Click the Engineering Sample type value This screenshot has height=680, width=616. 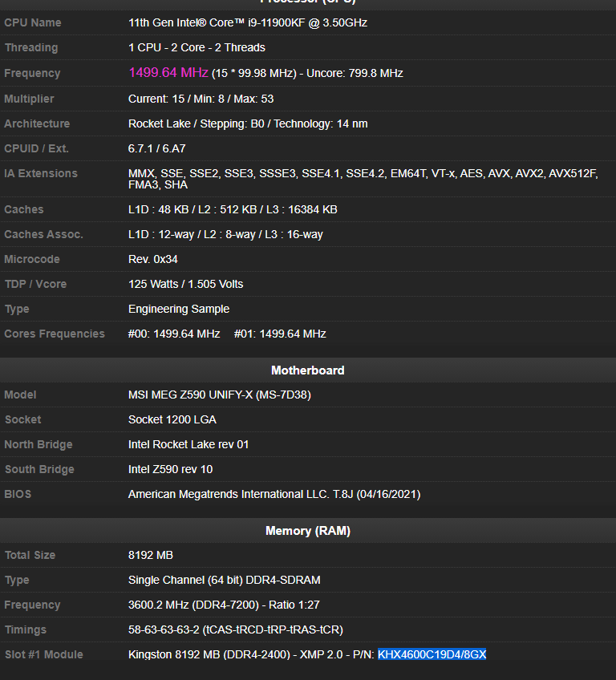click(x=179, y=309)
